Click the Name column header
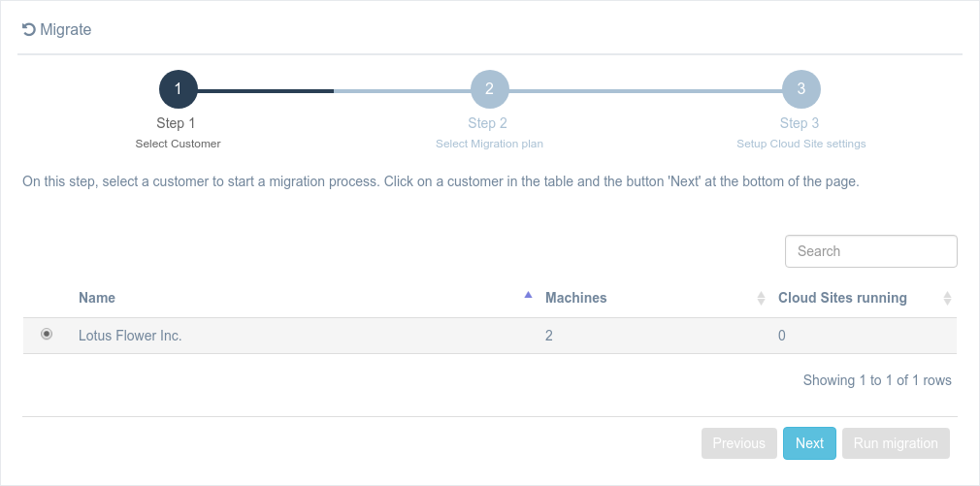The width and height of the screenshot is (980, 486). click(97, 298)
